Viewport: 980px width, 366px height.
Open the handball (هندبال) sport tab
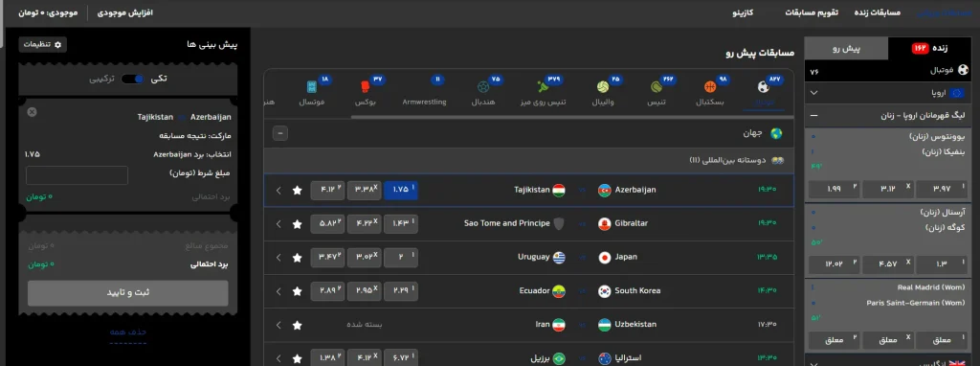point(483,92)
